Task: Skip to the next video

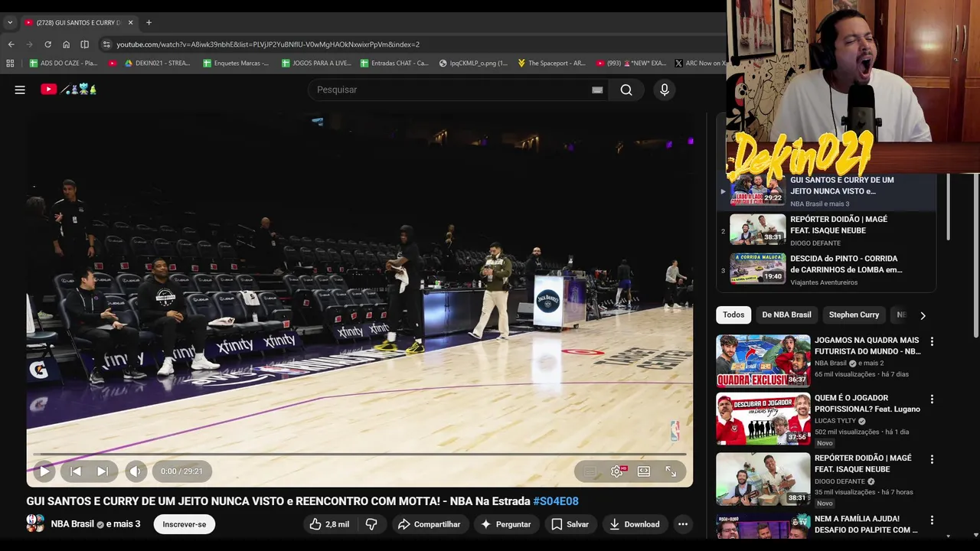Action: [x=103, y=471]
